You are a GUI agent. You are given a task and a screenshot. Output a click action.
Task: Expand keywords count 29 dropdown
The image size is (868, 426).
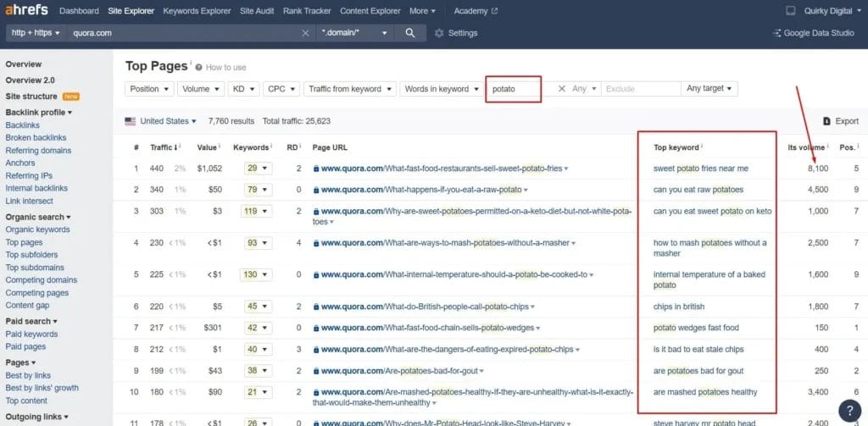point(258,169)
